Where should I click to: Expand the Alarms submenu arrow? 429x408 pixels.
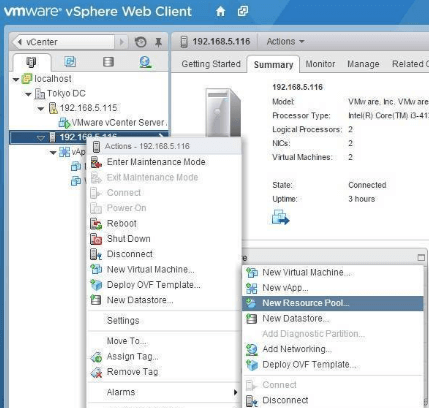[235, 392]
